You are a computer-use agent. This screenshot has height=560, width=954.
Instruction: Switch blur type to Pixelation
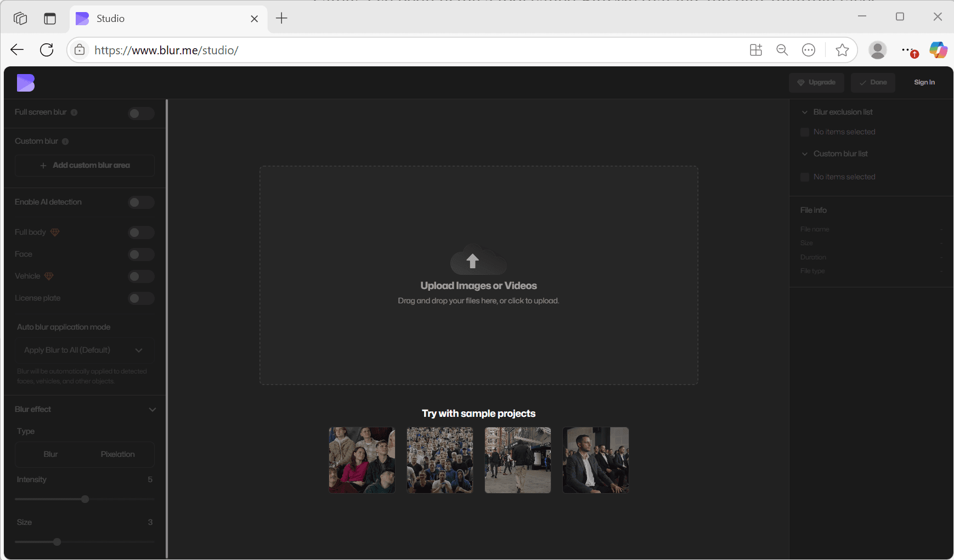[117, 454]
